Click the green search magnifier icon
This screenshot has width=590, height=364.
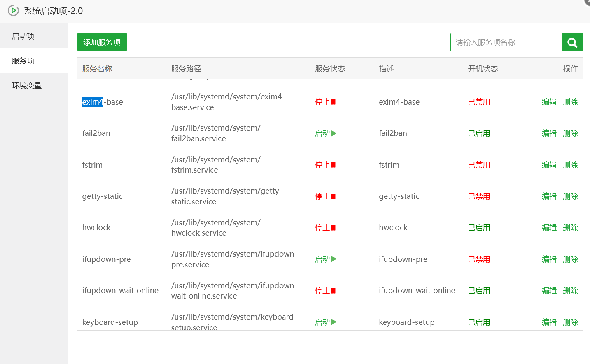(x=572, y=42)
